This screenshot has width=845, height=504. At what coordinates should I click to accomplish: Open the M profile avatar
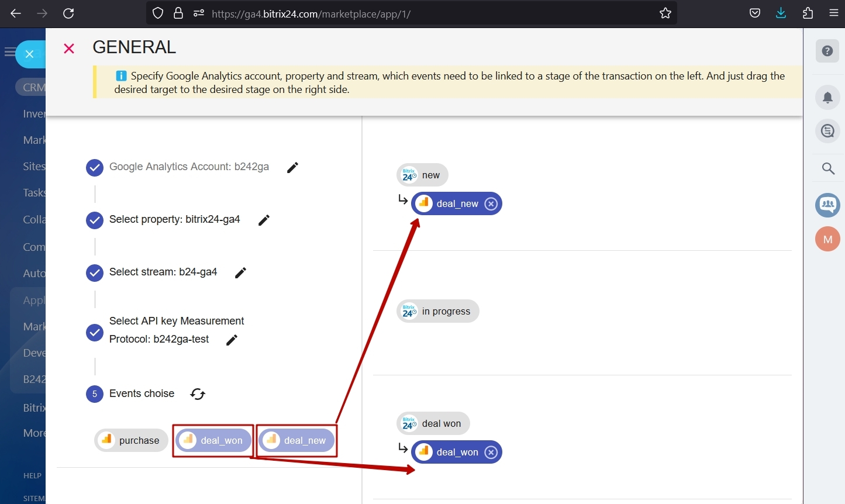[x=827, y=239]
